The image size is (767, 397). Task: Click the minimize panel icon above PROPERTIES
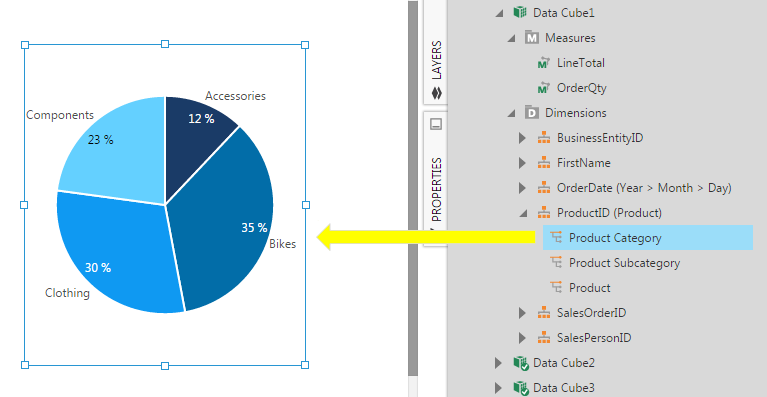coord(436,124)
